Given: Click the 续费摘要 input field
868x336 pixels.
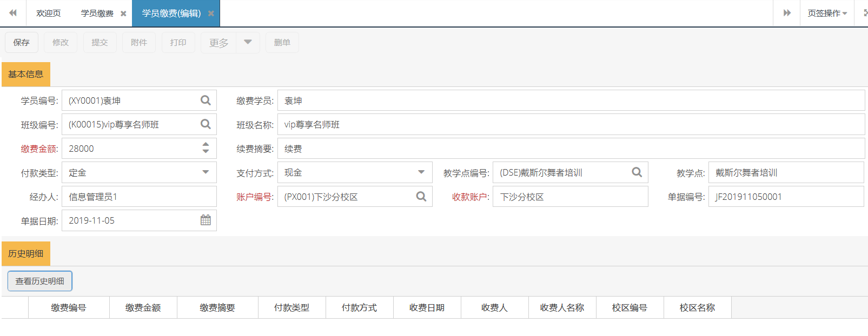Looking at the screenshot, I should (x=571, y=149).
